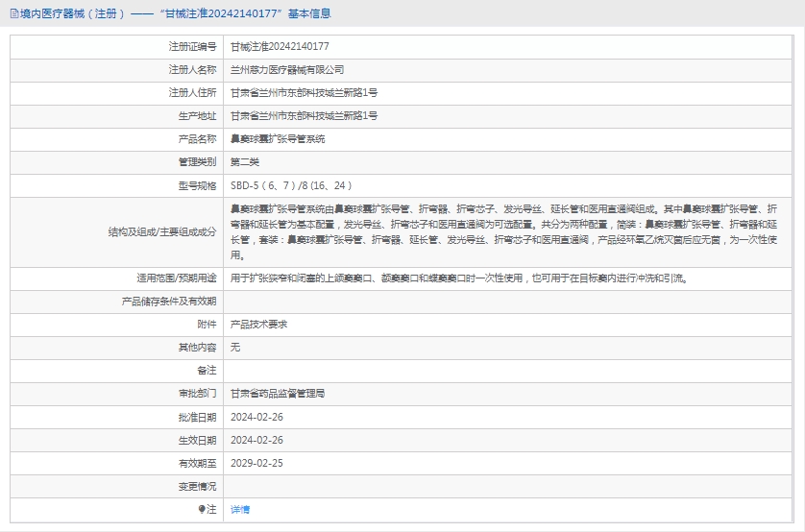Click the 产品名称 row label
The width and height of the screenshot is (805, 532).
coord(197,138)
